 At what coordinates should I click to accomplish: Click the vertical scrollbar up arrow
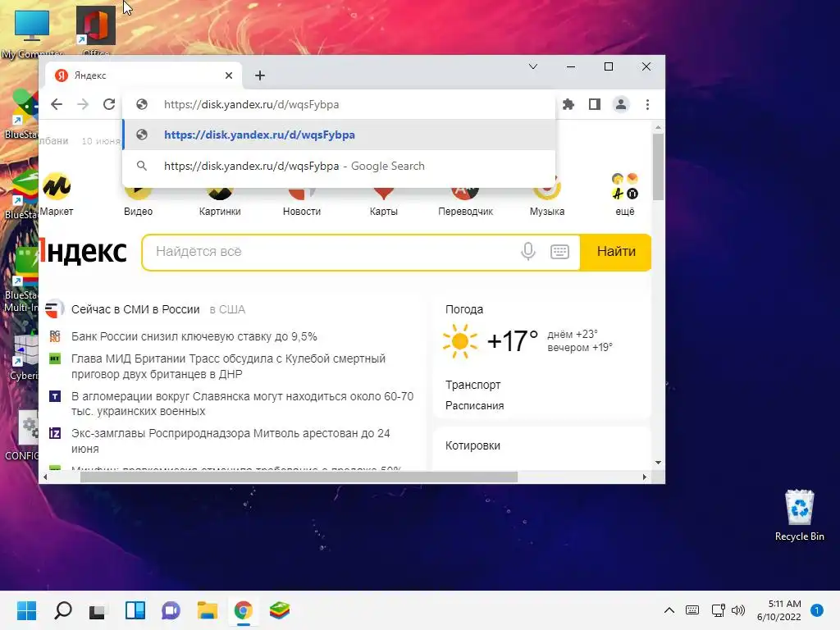(x=659, y=127)
